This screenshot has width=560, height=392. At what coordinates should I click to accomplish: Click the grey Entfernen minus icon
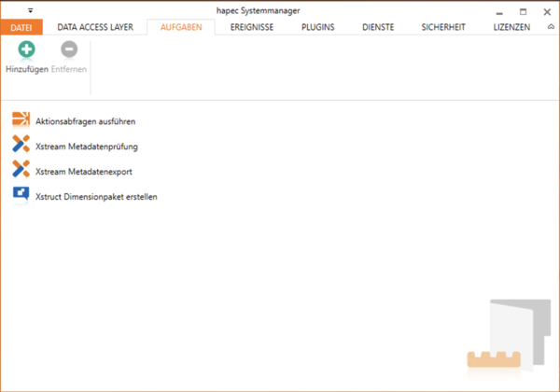[69, 49]
